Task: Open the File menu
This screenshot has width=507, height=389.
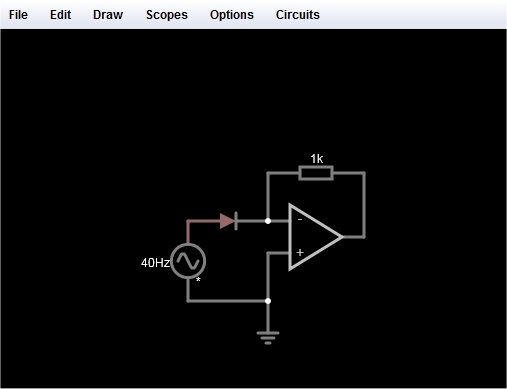Action: [18, 15]
